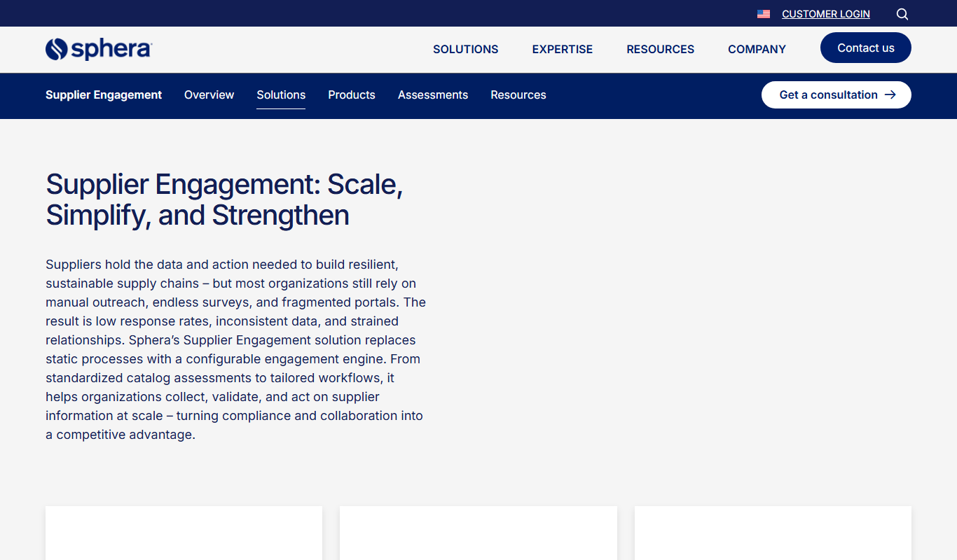Click the Supplier Engagement section title

104,94
